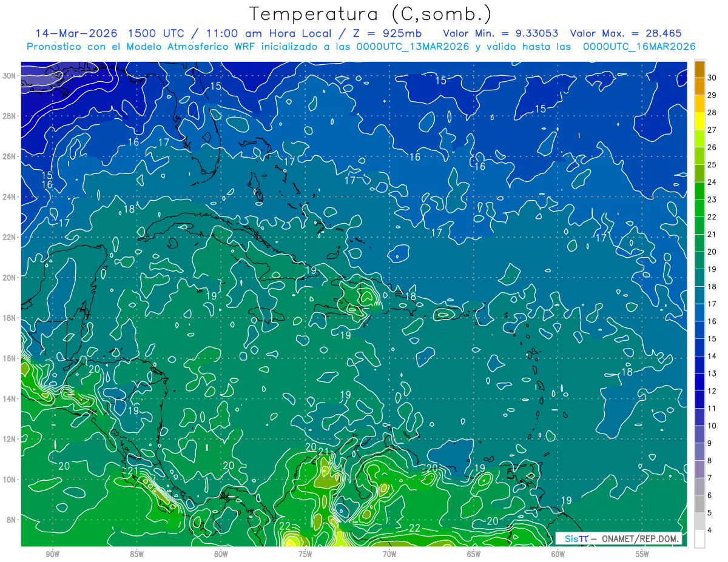Image resolution: width=728 pixels, height=562 pixels.
Task: Click the 12N latitude axis label
Action: pyautogui.click(x=10, y=439)
